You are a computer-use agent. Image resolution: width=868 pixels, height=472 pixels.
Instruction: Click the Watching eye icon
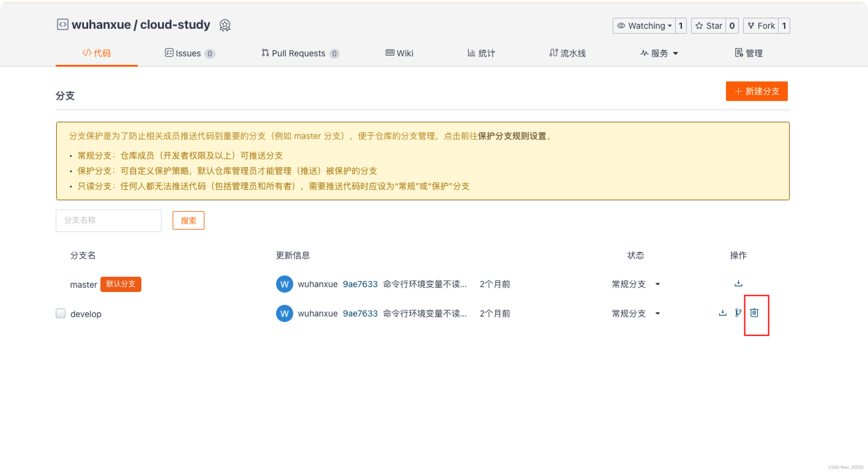tap(621, 26)
